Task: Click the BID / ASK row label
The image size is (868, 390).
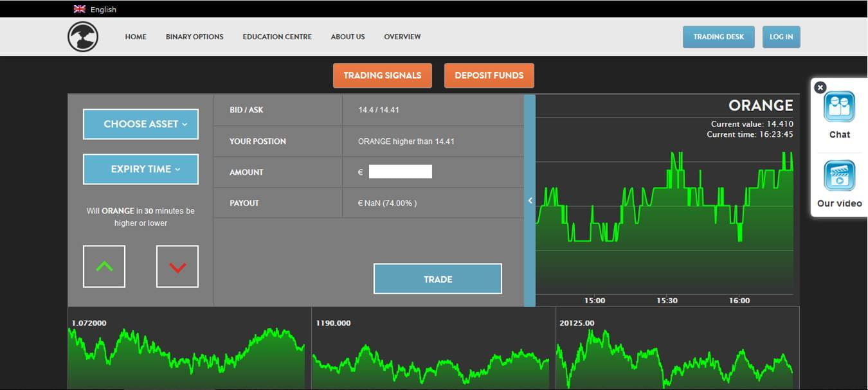Action: pos(246,110)
